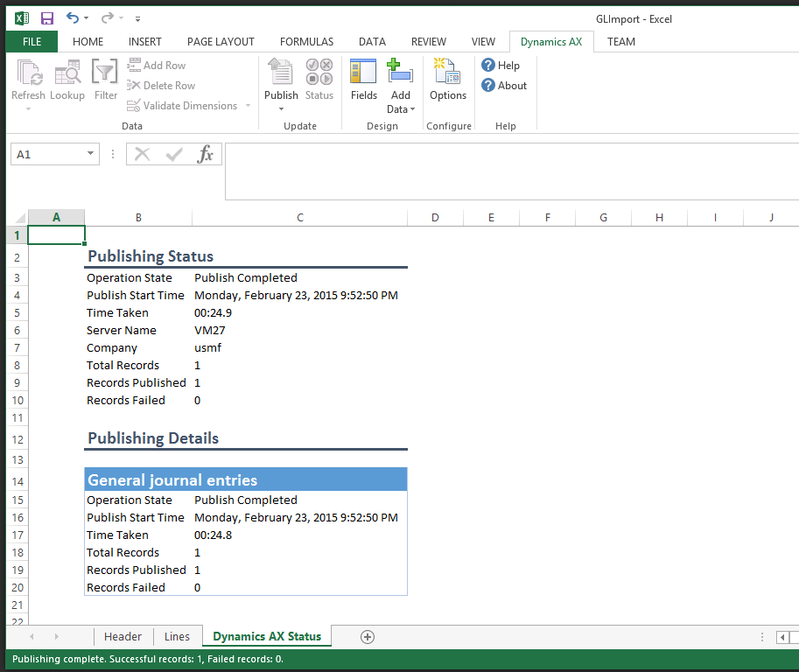799x672 pixels.
Task: Open the REVIEW ribbon tab
Action: pos(429,42)
